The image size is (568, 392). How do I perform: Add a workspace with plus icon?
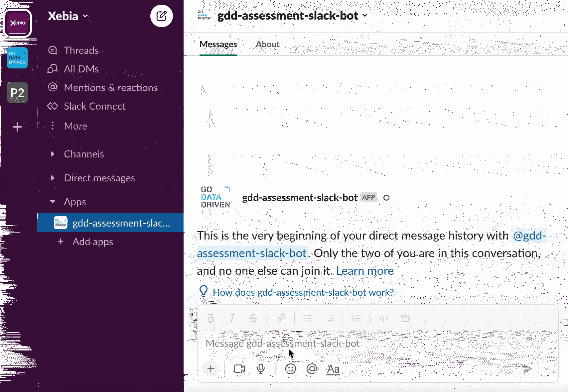tap(17, 127)
